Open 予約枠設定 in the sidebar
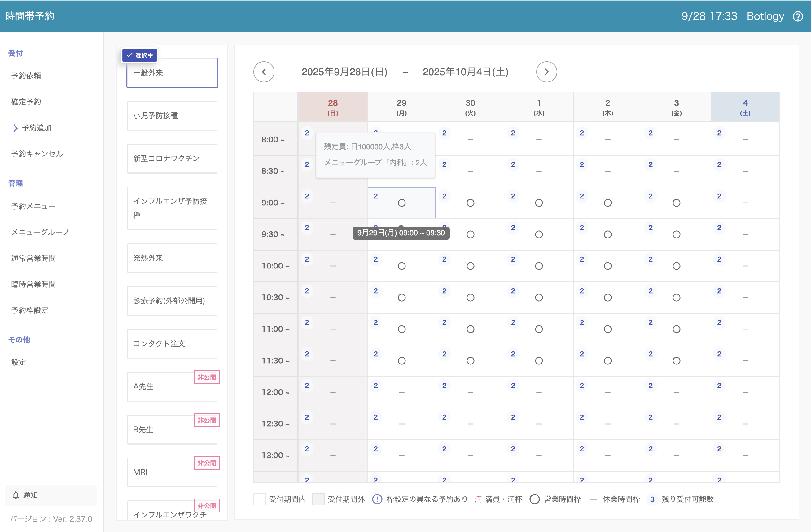 [x=30, y=310]
